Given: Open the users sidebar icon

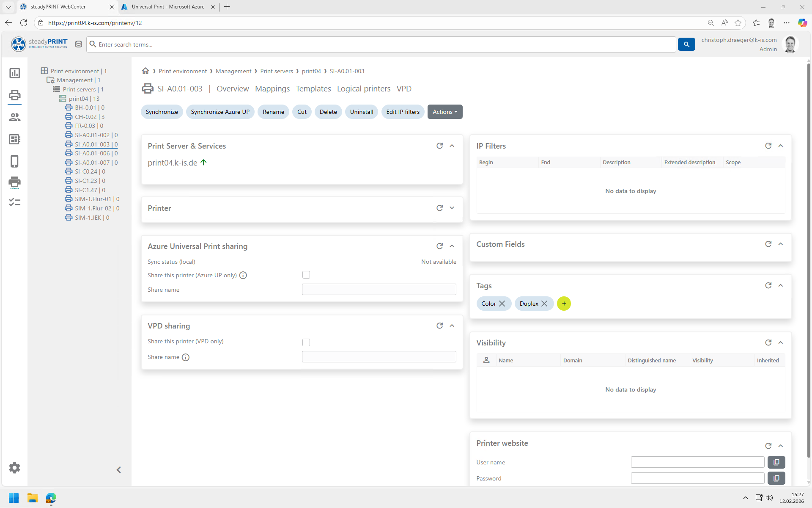Looking at the screenshot, I should point(14,117).
